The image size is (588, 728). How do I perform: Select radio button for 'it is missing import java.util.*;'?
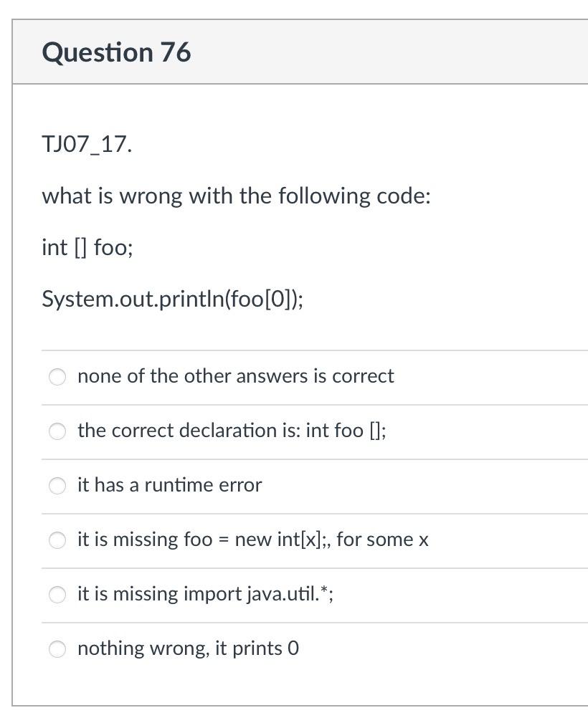[x=57, y=594]
